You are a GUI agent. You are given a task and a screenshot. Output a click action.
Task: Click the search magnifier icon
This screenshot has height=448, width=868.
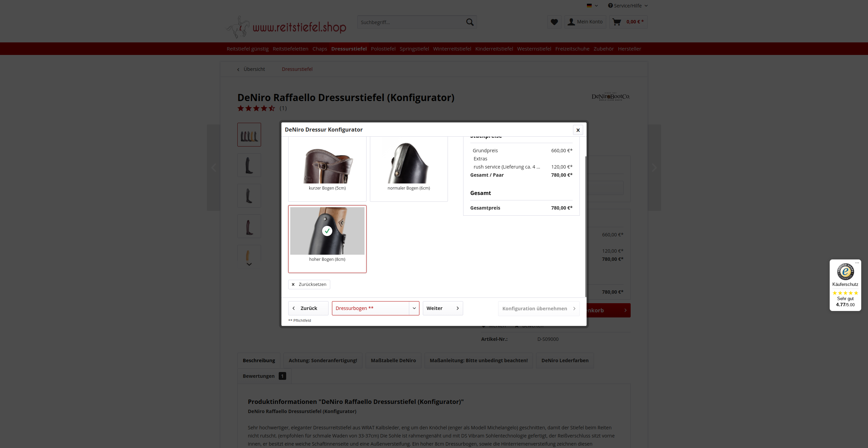[x=470, y=22]
